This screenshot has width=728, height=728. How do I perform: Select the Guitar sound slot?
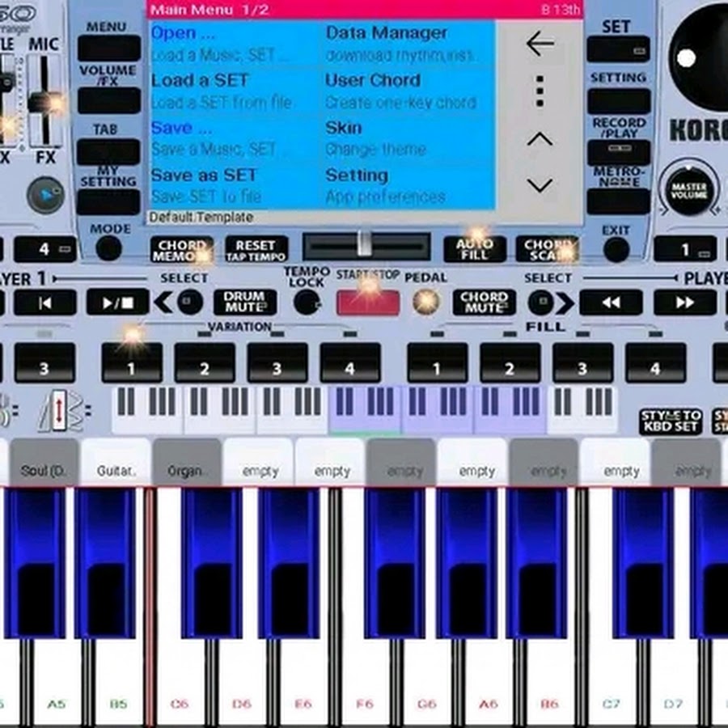click(116, 463)
